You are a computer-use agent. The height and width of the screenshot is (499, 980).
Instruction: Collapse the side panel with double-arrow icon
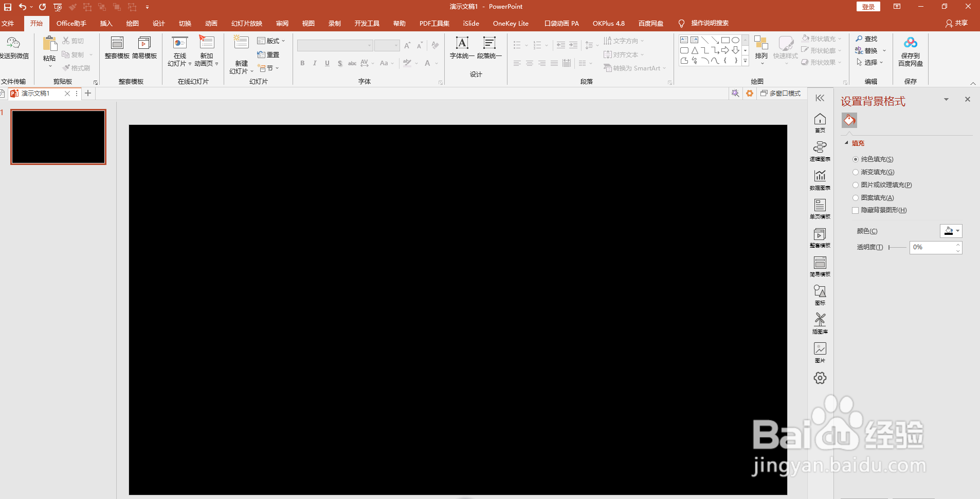(820, 98)
